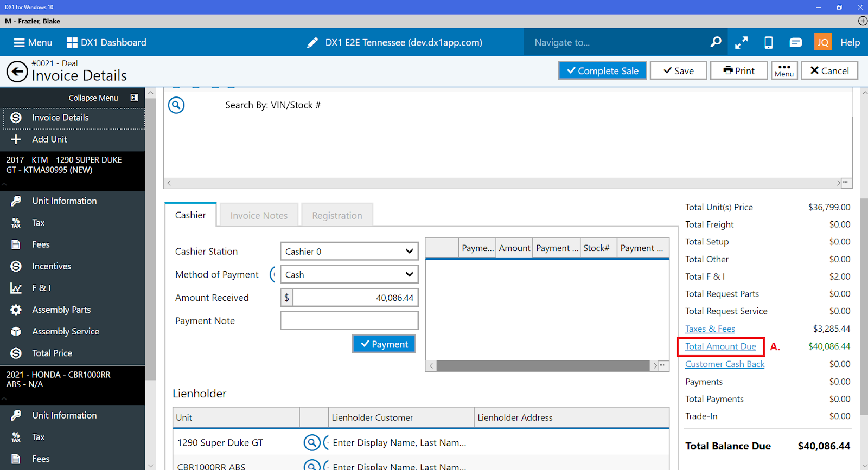Screen dimensions: 868x470
Task: Click the Lienholder Customer column header
Action: tap(401, 417)
